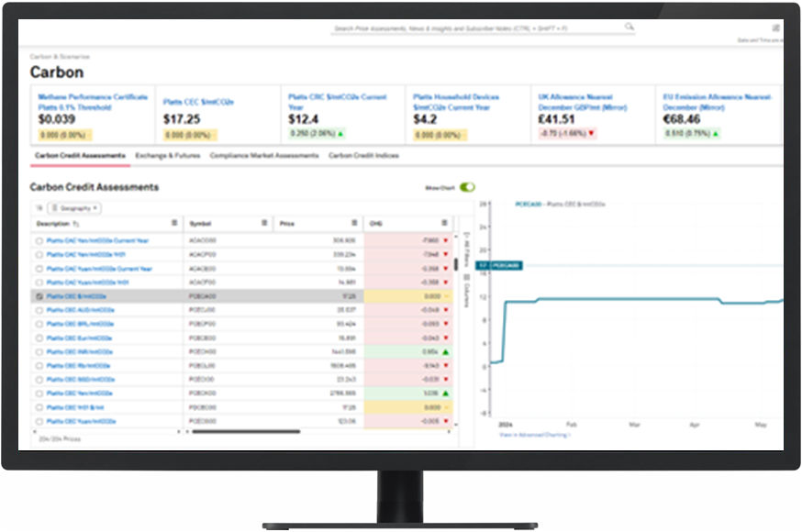Click the price assessments search field
This screenshot has width=802, height=532.
click(477, 28)
